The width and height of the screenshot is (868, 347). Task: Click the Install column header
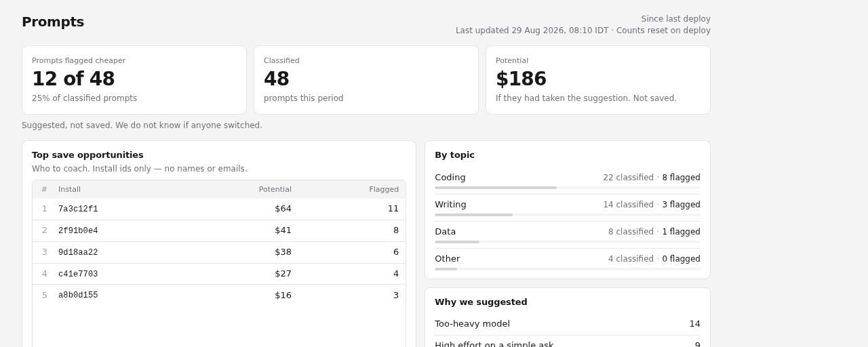pos(69,190)
